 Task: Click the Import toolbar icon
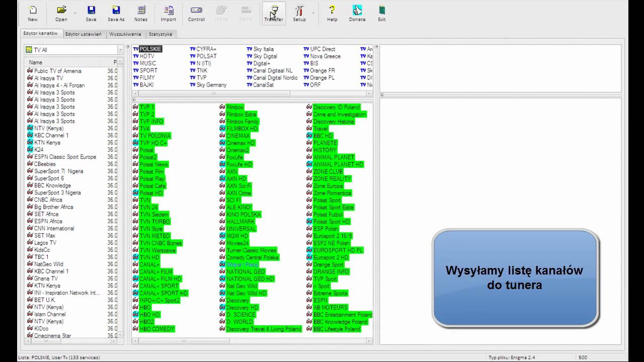(x=169, y=14)
